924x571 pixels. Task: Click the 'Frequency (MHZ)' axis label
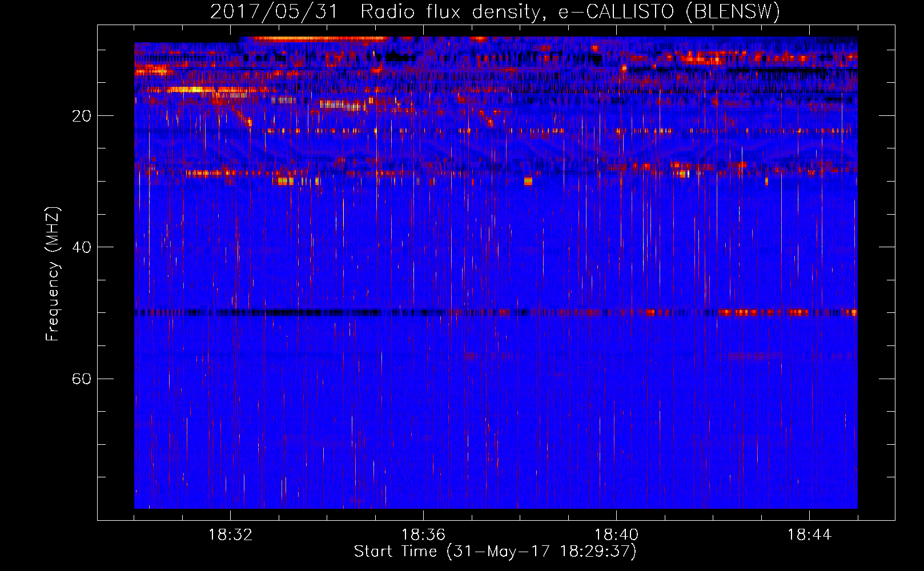pyautogui.click(x=53, y=274)
